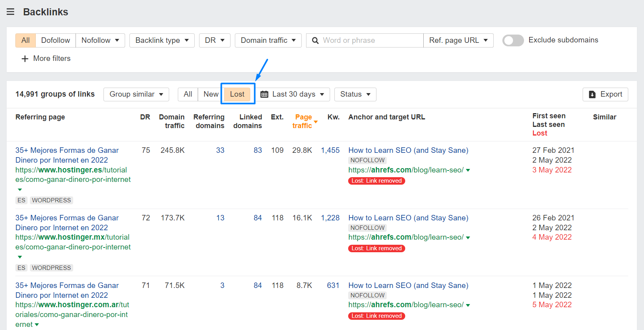Open the DR filter dropdown
This screenshot has width=644, height=330.
[215, 40]
